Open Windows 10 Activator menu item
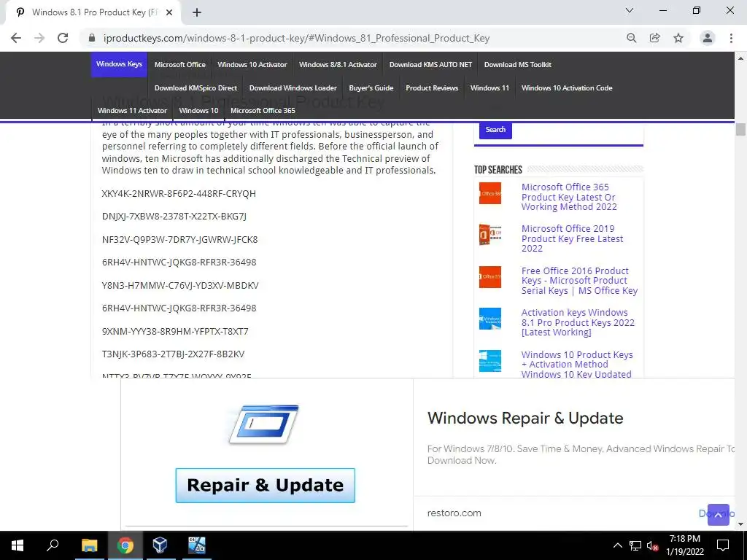The width and height of the screenshot is (747, 560). tap(252, 64)
